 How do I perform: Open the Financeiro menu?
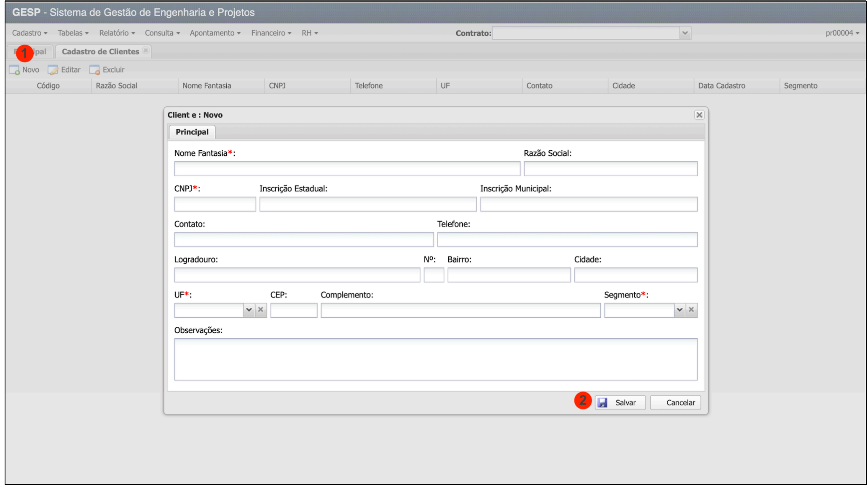pyautogui.click(x=271, y=33)
